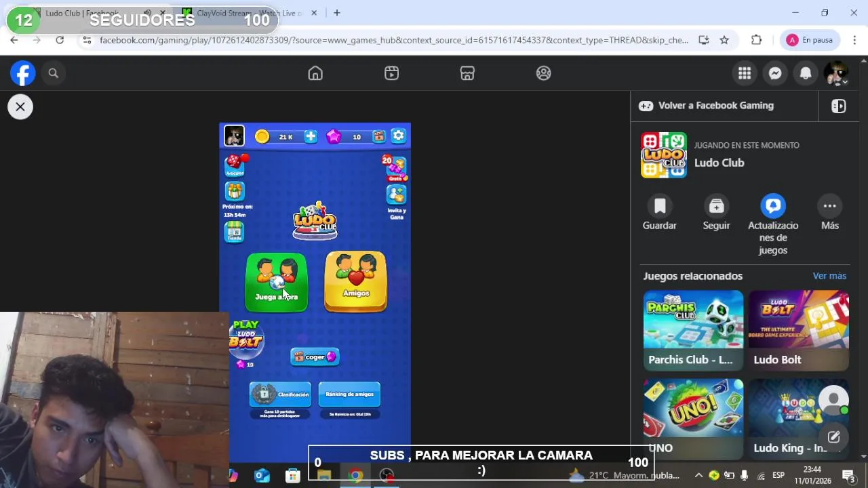Open UNO game thumbnail
The width and height of the screenshot is (868, 488).
693,418
